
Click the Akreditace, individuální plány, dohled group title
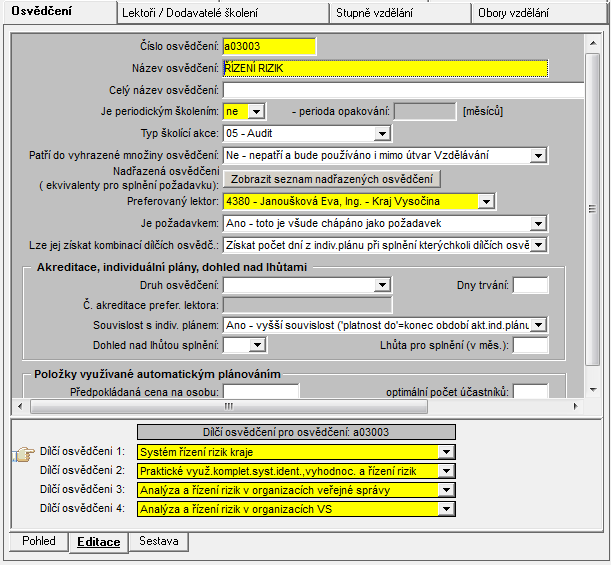point(172,267)
